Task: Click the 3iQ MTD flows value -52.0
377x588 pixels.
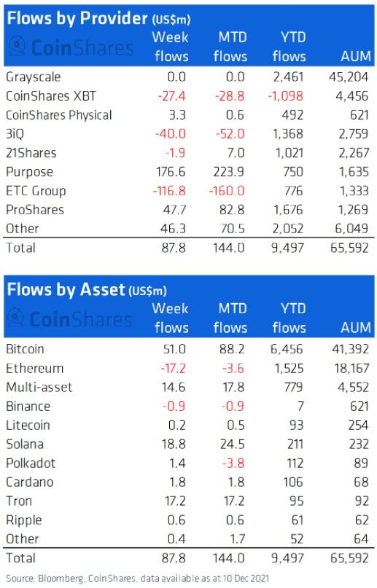Action: [x=230, y=133]
